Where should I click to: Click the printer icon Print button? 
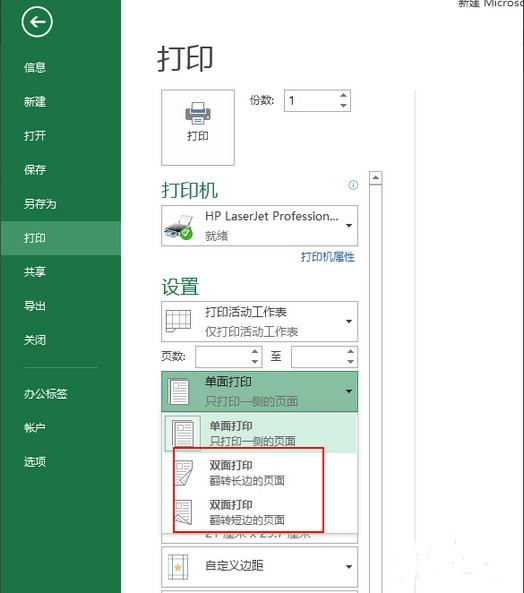198,127
